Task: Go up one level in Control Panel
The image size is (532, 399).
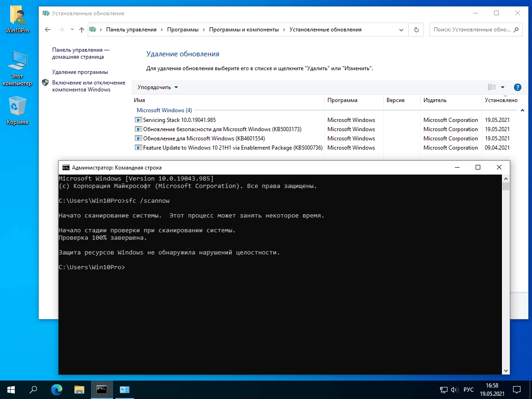Action: coord(81,30)
